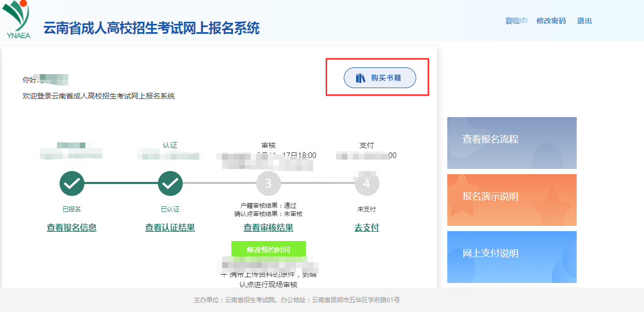
Task: Select the step 3 审核 circle
Action: coord(268,183)
